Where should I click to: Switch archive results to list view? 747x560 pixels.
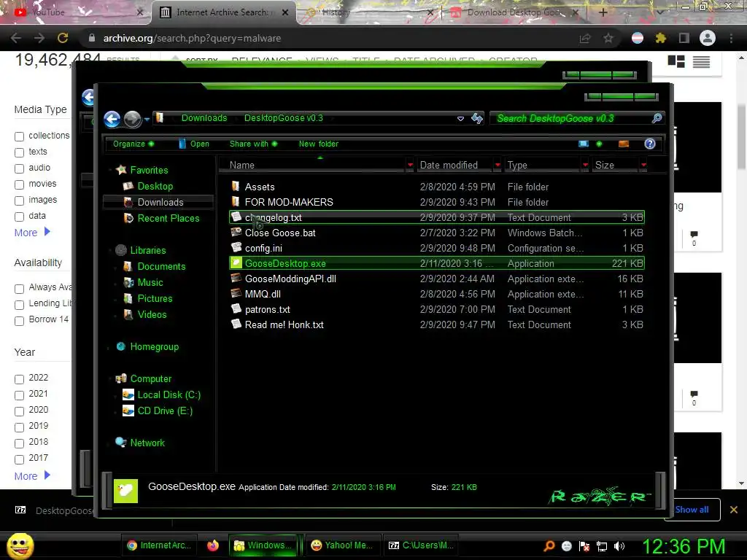coord(701,61)
